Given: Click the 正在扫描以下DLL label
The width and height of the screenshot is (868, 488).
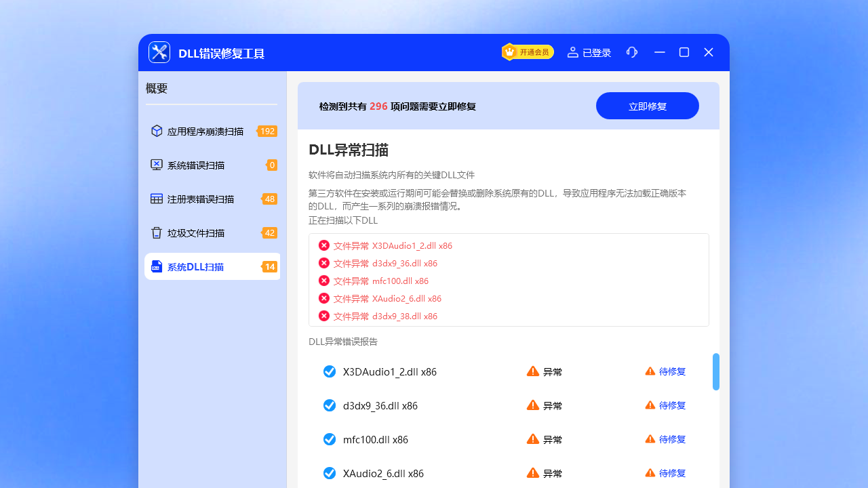Looking at the screenshot, I should pos(343,220).
